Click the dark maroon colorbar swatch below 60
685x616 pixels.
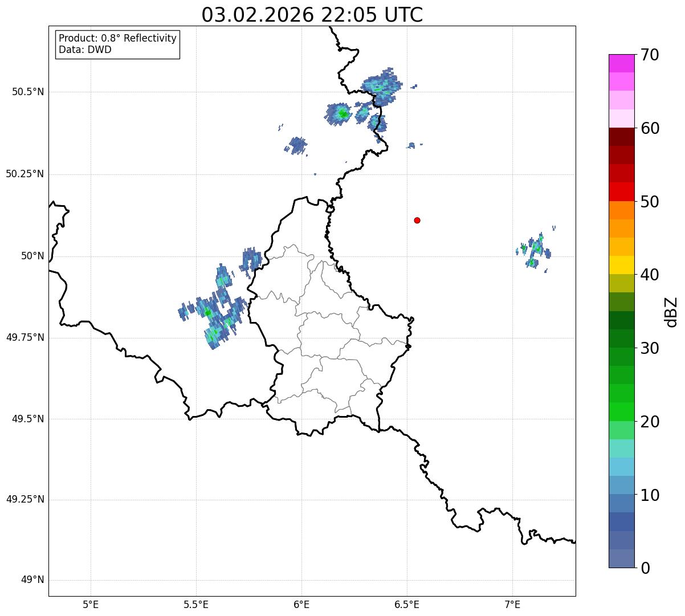tap(622, 137)
